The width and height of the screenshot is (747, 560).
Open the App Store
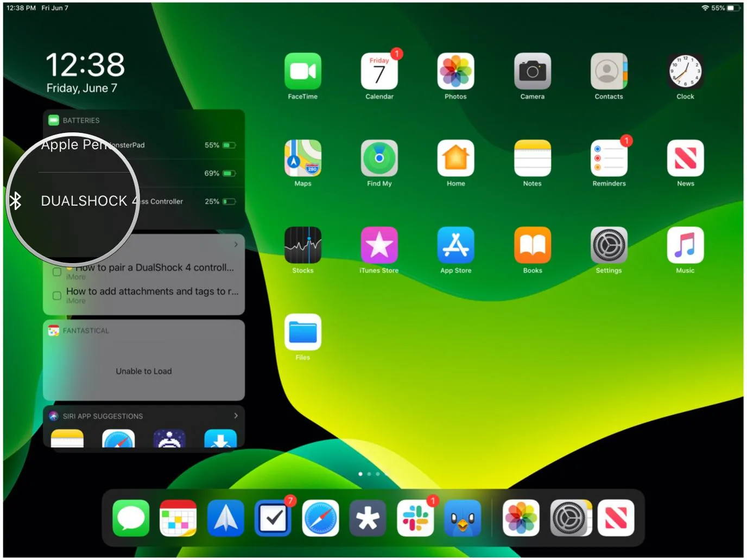pyautogui.click(x=455, y=245)
